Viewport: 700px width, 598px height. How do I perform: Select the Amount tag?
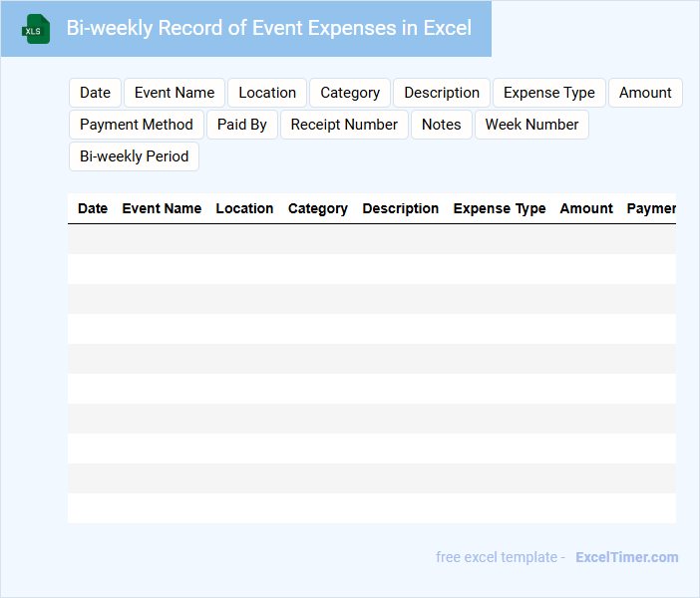(645, 93)
